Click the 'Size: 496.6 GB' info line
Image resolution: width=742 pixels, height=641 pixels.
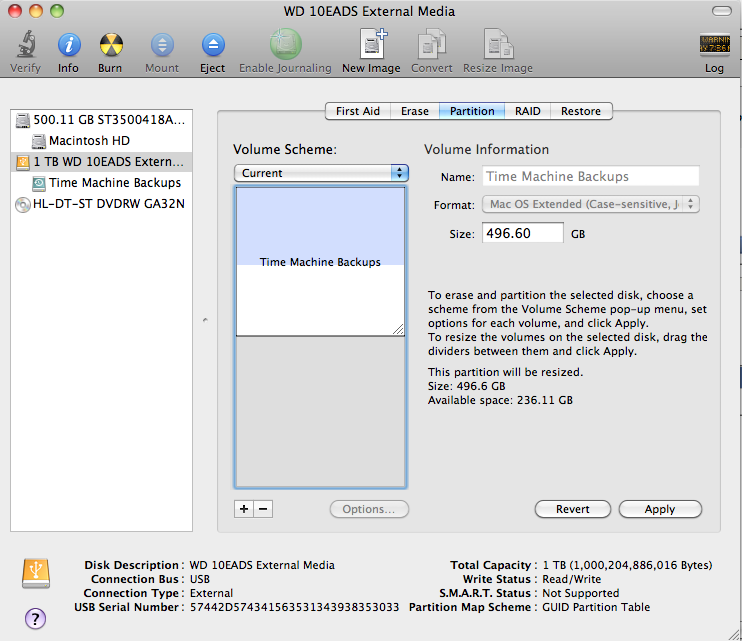[x=467, y=386]
